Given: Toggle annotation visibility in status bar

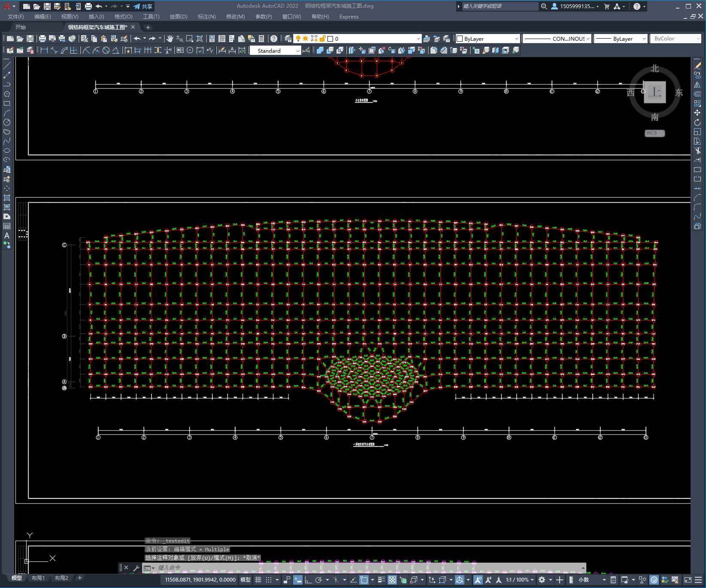Looking at the screenshot, I should tap(478, 580).
